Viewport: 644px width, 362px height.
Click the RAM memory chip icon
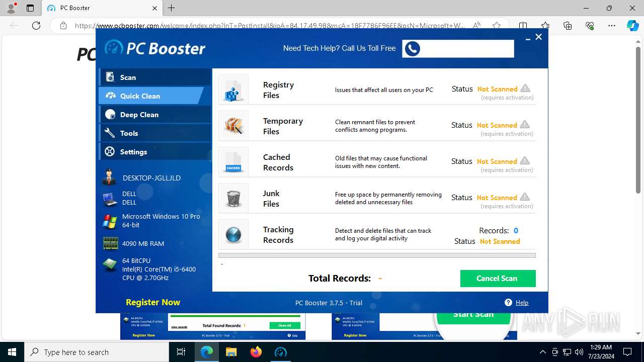(x=110, y=243)
